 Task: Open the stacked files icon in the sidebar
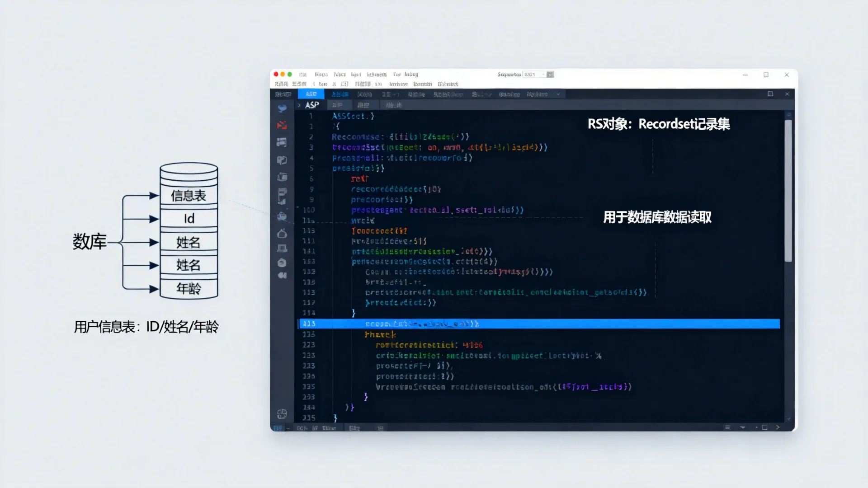(x=282, y=177)
